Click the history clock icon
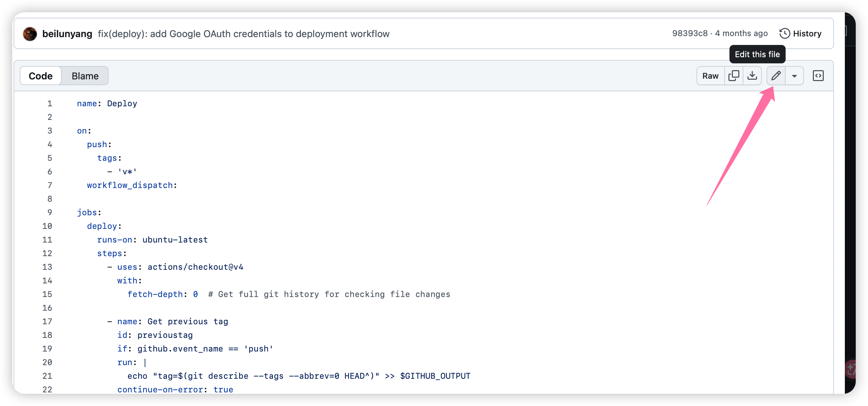 [x=785, y=33]
